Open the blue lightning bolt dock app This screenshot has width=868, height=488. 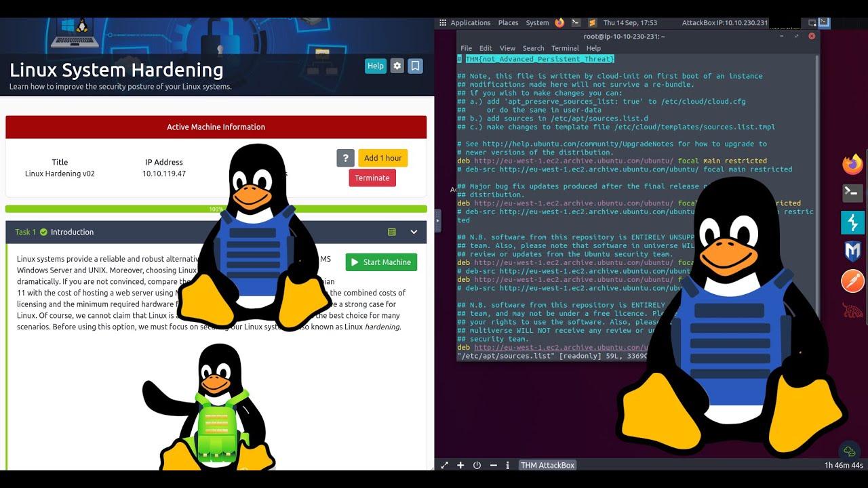coord(852,222)
